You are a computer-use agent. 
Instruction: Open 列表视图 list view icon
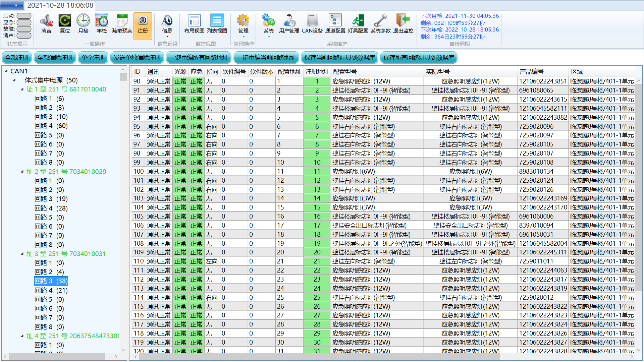pyautogui.click(x=217, y=21)
